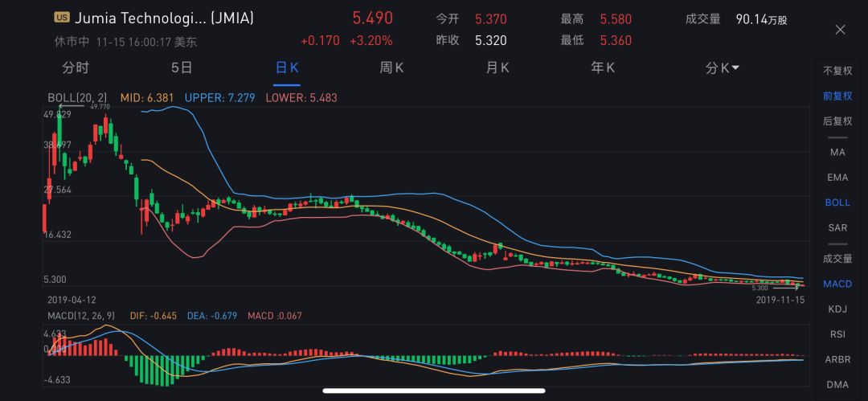Tap the current price 5.490
Viewport: 868px width, 401px height.
(x=373, y=18)
